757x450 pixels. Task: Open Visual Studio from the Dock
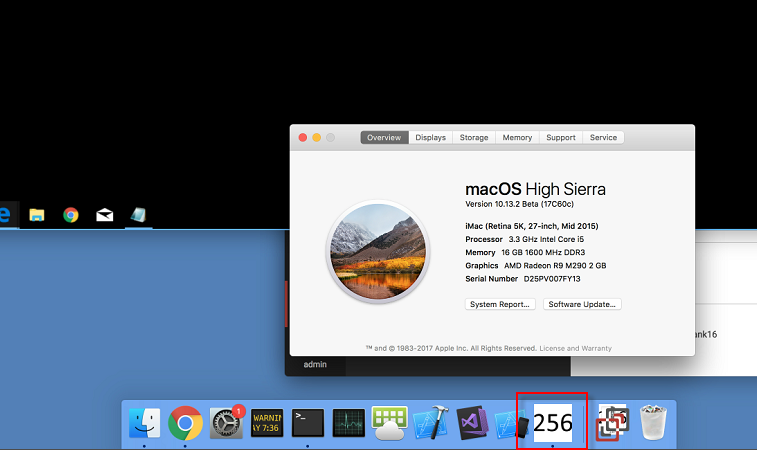point(472,423)
